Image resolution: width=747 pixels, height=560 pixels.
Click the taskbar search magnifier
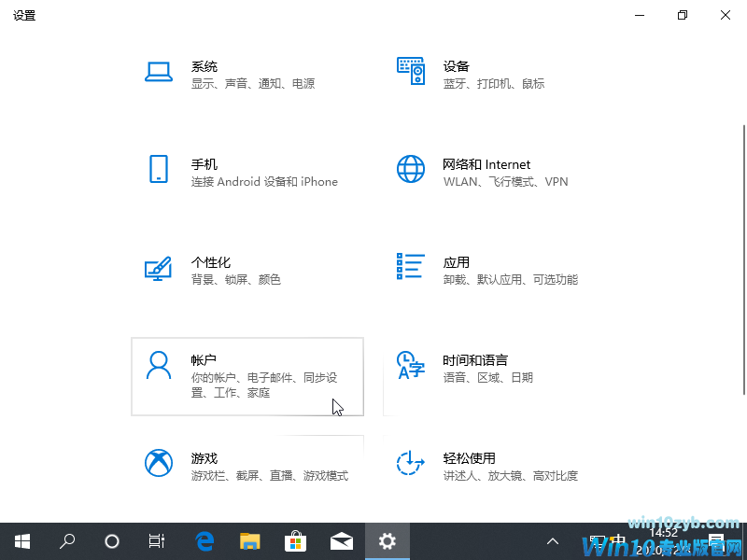coord(67,541)
